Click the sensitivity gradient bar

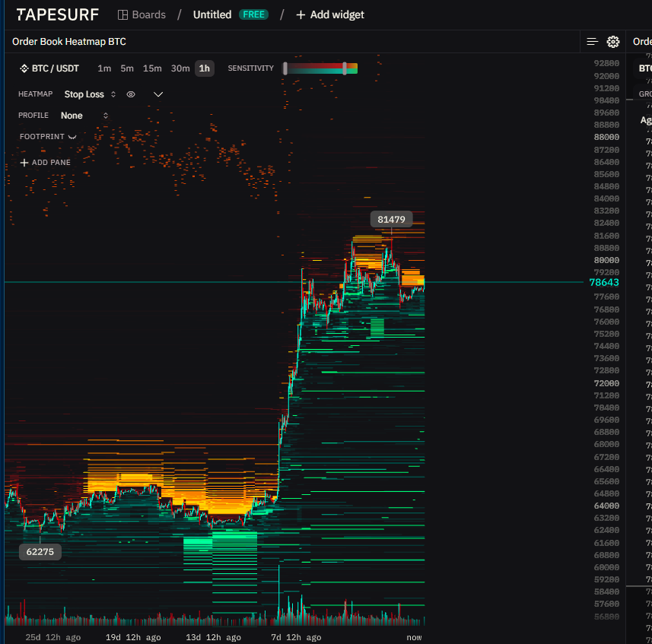point(320,68)
